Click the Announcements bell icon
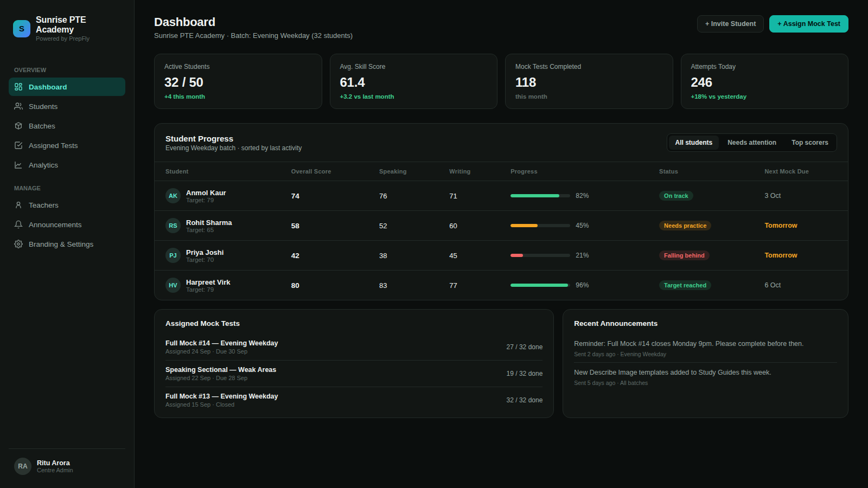The image size is (868, 488). pyautogui.click(x=18, y=224)
